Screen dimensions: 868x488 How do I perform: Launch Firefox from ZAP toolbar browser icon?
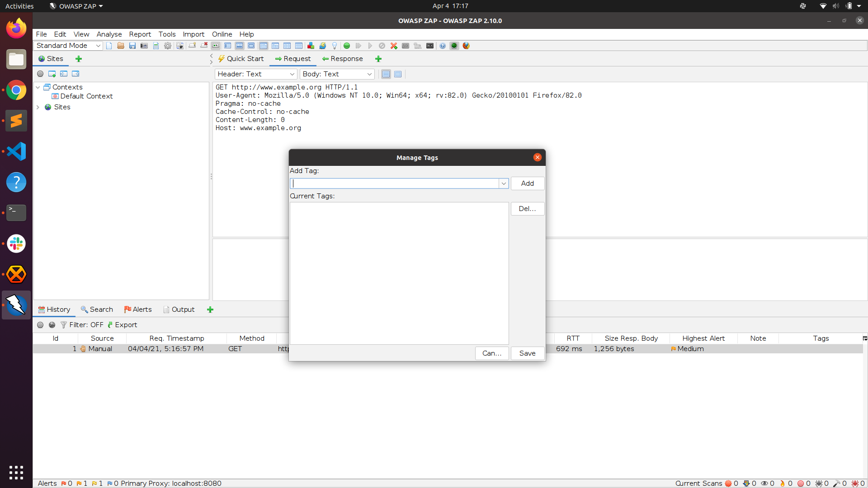[466, 46]
